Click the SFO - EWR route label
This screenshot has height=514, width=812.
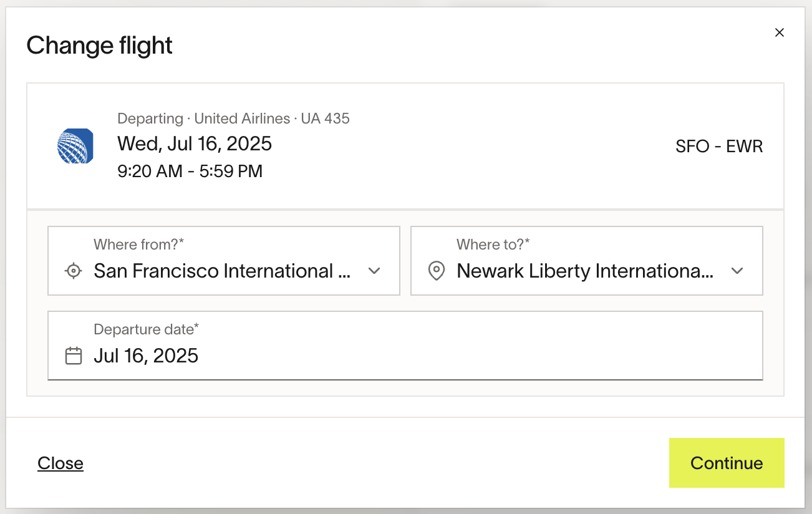(719, 147)
